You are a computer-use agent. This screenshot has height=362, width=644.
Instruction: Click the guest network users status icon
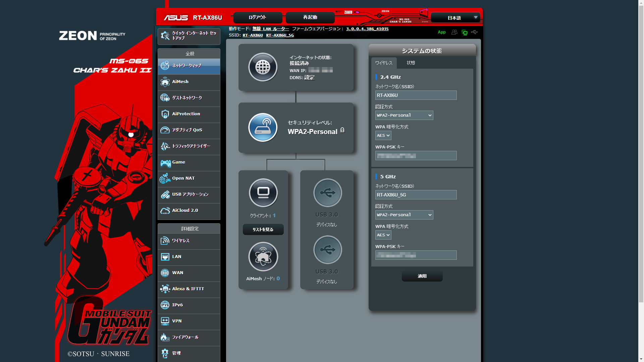454,32
